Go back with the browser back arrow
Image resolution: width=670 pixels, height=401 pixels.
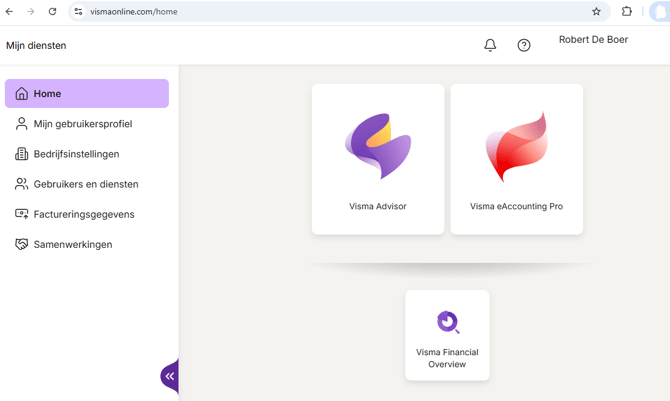[x=9, y=12]
